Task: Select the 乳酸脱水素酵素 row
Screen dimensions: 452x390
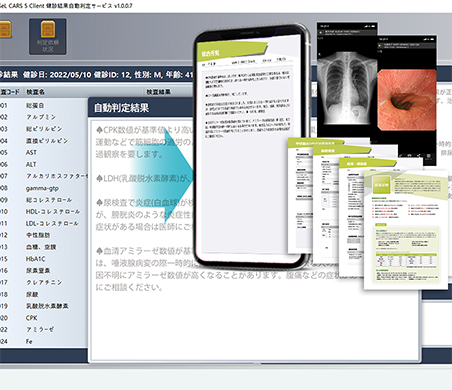Action: (x=44, y=306)
